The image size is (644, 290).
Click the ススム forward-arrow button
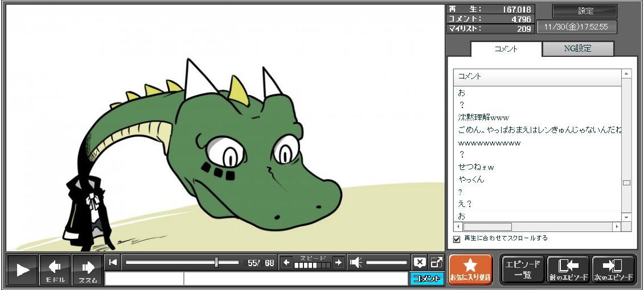click(87, 270)
